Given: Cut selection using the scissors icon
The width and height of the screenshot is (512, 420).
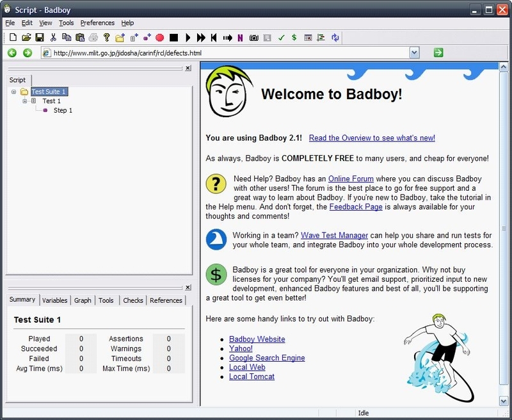Looking at the screenshot, I should [x=53, y=38].
